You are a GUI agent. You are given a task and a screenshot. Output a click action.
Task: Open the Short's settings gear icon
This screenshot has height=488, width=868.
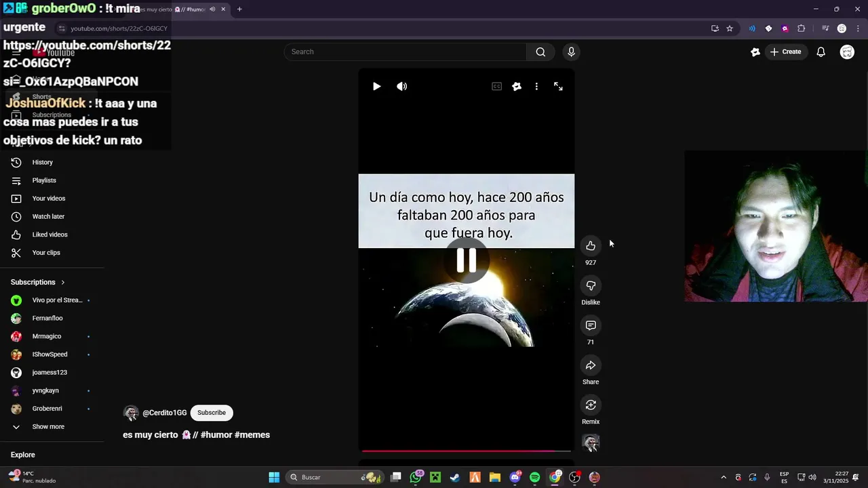[x=517, y=86]
